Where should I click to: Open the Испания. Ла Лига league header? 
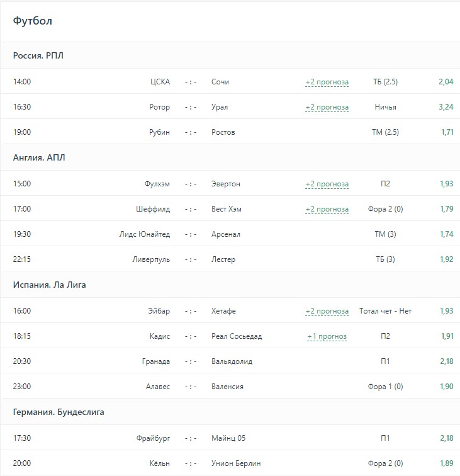coord(50,285)
